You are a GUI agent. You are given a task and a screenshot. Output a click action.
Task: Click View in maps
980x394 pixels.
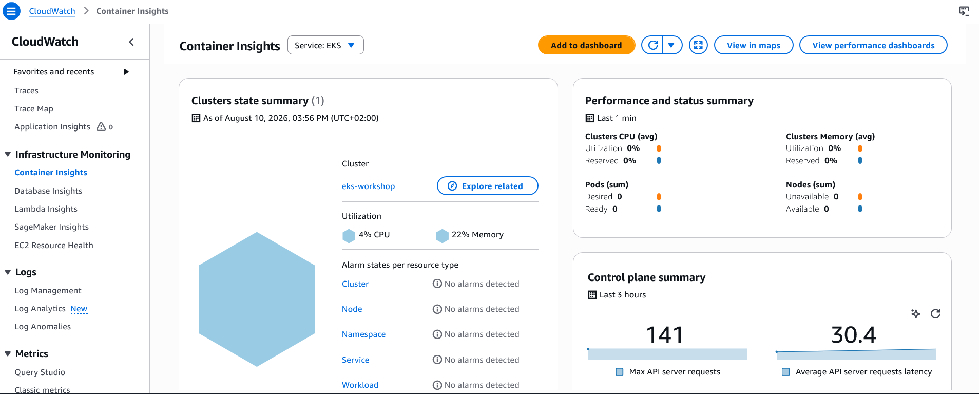754,45
